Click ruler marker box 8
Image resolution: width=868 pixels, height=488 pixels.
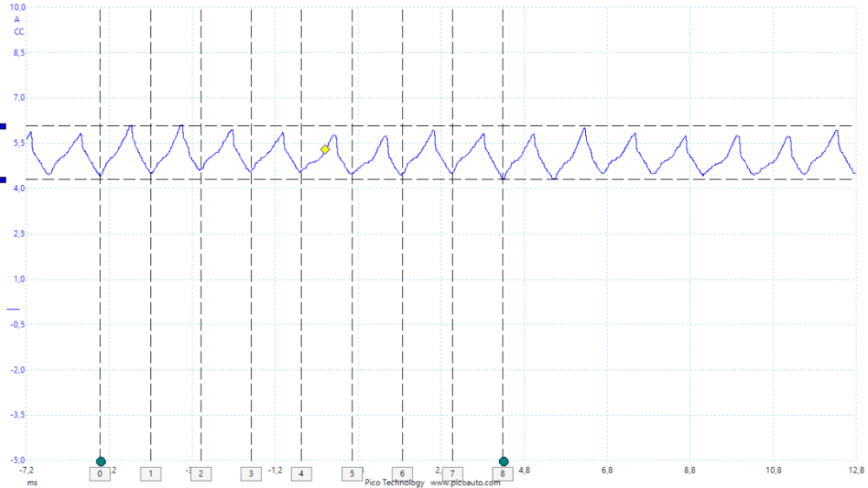pyautogui.click(x=503, y=474)
